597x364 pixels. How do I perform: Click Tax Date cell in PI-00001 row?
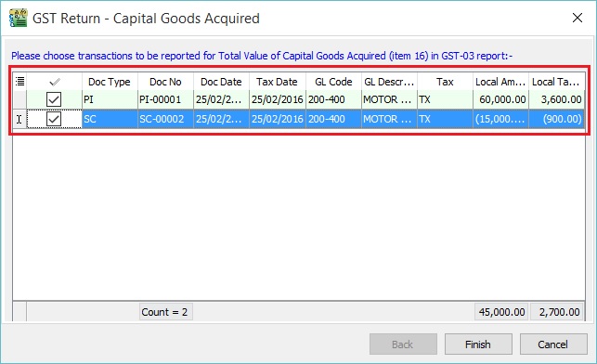click(x=277, y=99)
